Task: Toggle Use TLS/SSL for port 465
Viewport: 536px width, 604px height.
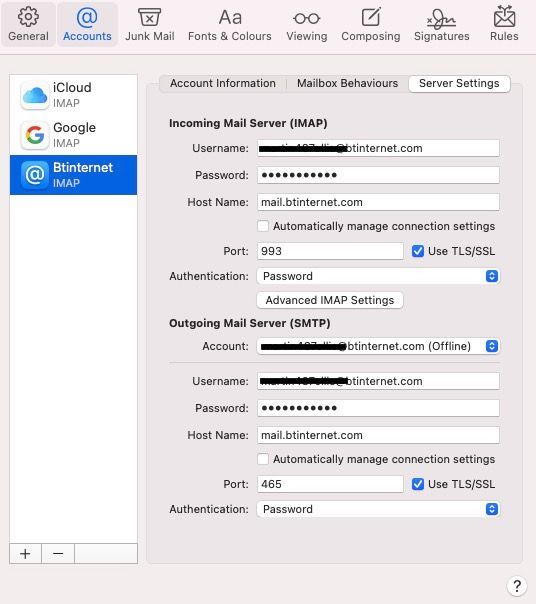Action: click(418, 484)
